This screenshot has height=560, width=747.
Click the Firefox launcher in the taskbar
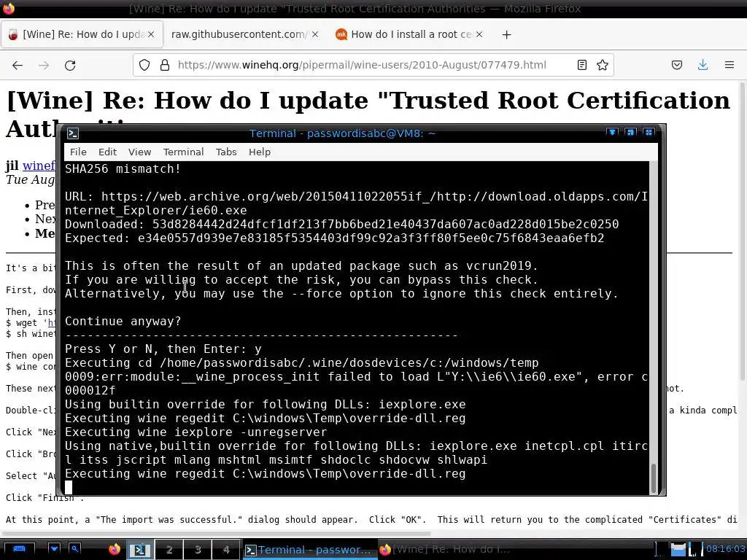[115, 550]
